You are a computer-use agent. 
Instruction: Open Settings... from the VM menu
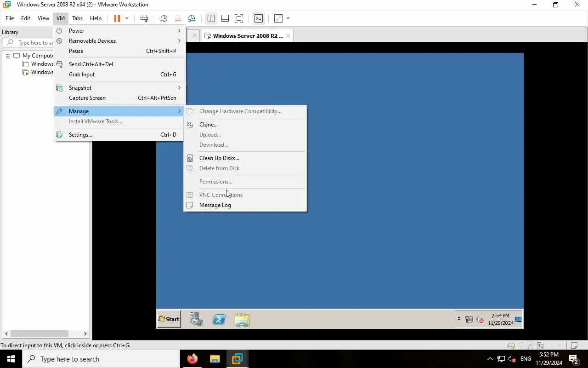tap(119, 135)
